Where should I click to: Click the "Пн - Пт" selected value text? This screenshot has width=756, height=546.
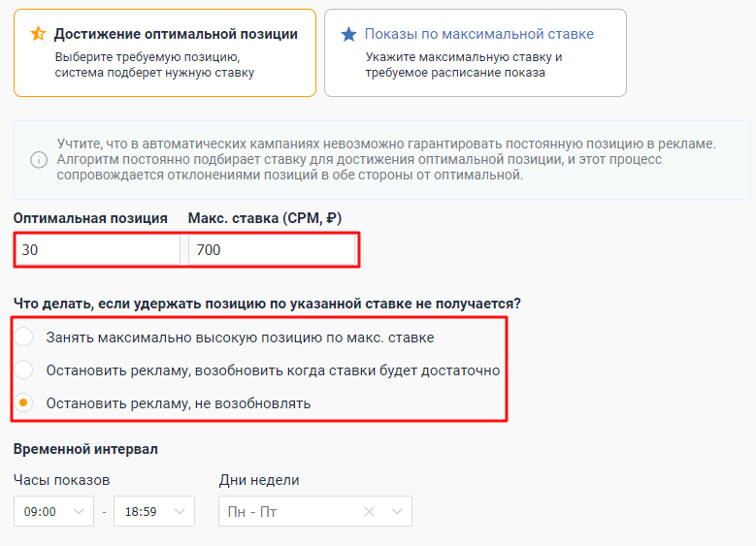click(x=252, y=511)
